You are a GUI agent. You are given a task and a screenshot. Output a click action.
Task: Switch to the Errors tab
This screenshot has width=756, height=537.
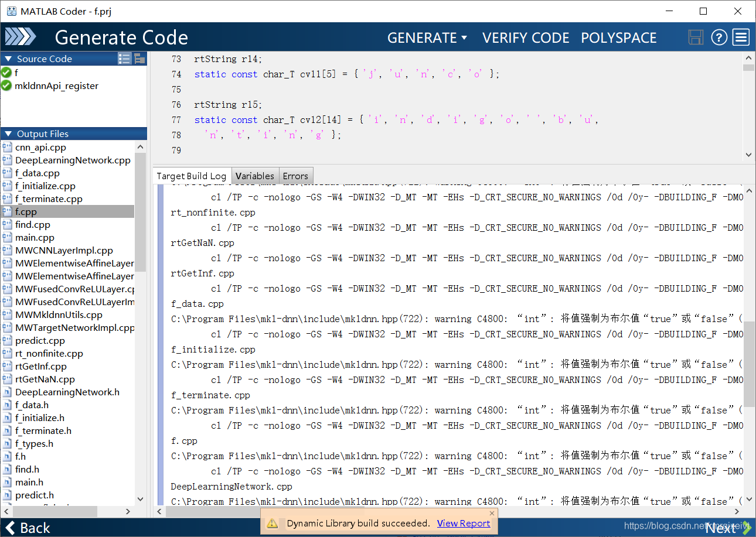click(x=295, y=176)
